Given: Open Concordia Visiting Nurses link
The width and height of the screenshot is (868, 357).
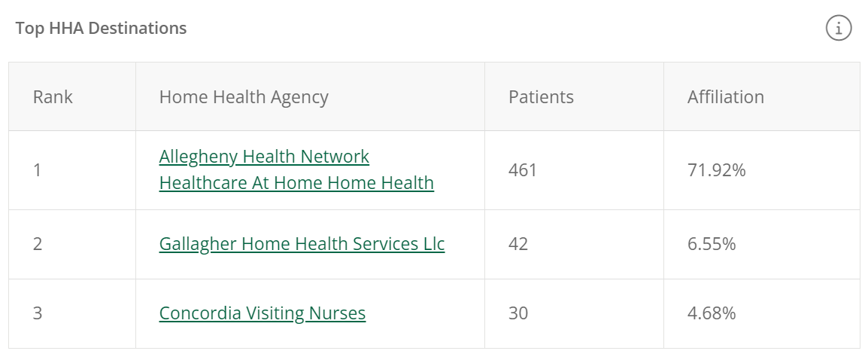Looking at the screenshot, I should coord(263,313).
